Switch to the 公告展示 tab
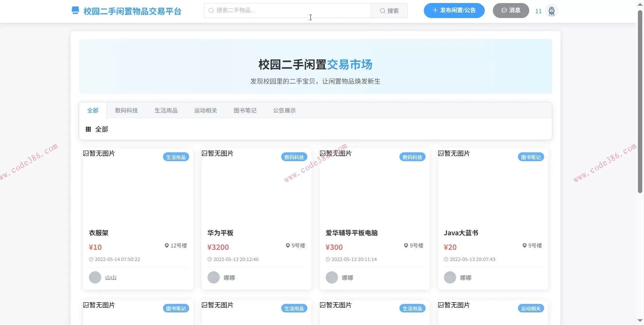The width and height of the screenshot is (644, 325). pos(284,110)
